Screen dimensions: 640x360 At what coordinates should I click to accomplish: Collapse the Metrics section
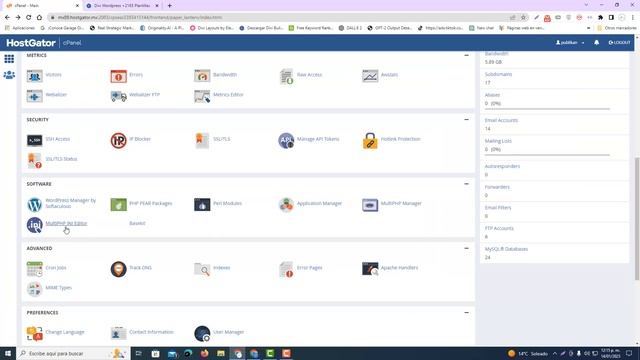coord(466,55)
